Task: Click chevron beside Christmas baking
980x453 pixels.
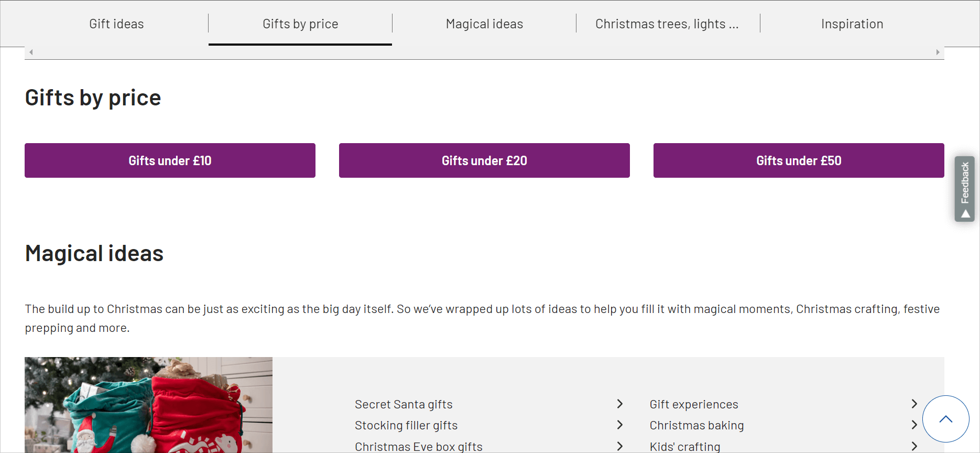Action: tap(914, 425)
